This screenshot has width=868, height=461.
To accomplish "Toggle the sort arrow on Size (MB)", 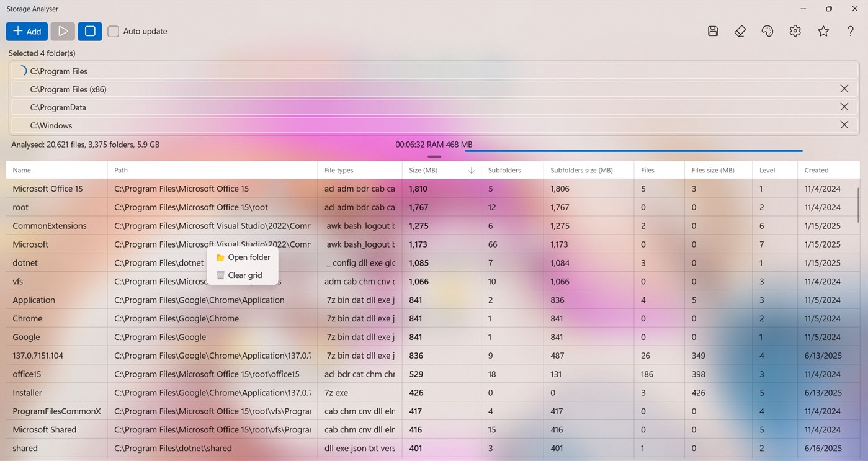I will click(471, 169).
